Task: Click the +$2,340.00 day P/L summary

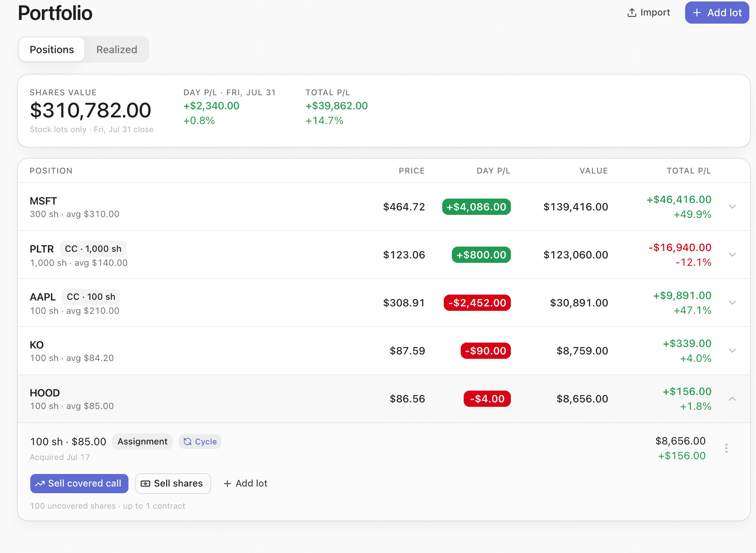Action: tap(212, 106)
